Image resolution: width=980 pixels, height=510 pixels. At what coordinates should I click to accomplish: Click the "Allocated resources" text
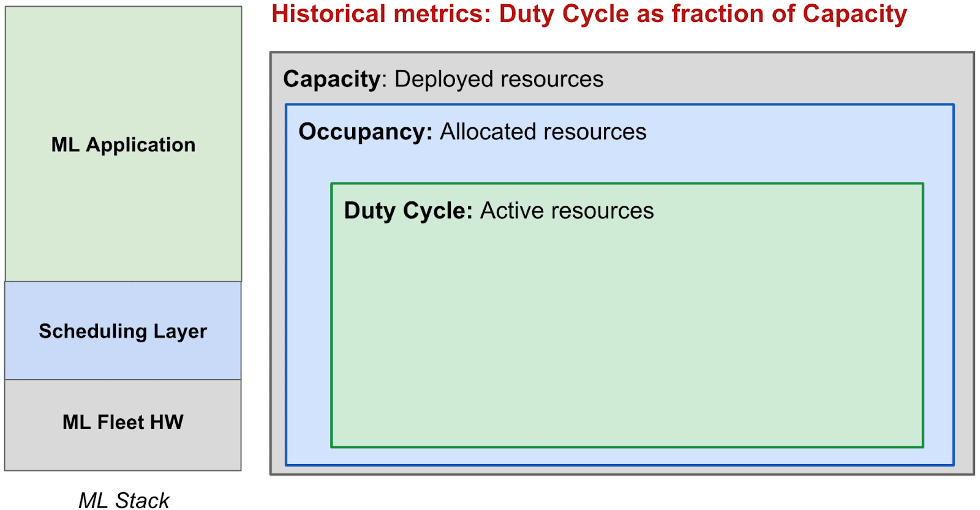tap(543, 132)
